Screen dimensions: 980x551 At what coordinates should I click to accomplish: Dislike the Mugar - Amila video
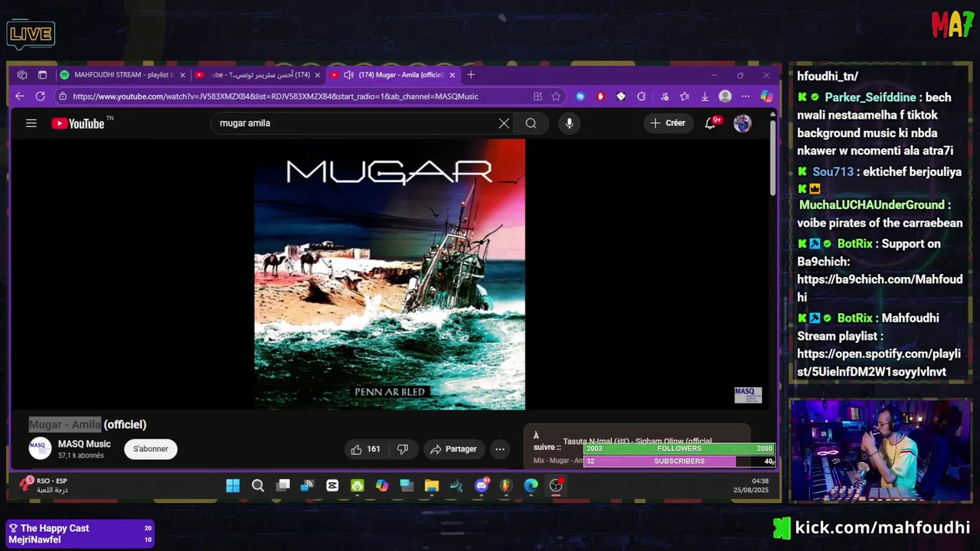403,449
